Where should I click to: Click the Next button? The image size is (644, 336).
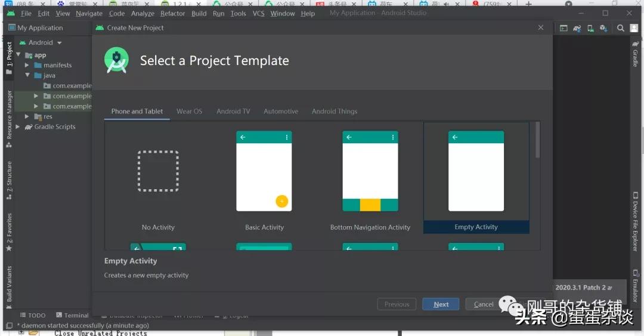pos(441,304)
